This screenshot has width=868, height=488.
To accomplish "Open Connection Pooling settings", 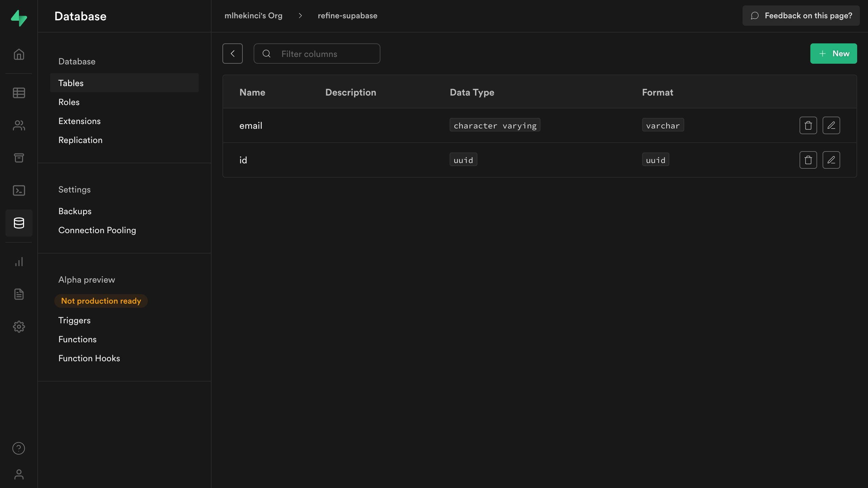I will pyautogui.click(x=97, y=230).
